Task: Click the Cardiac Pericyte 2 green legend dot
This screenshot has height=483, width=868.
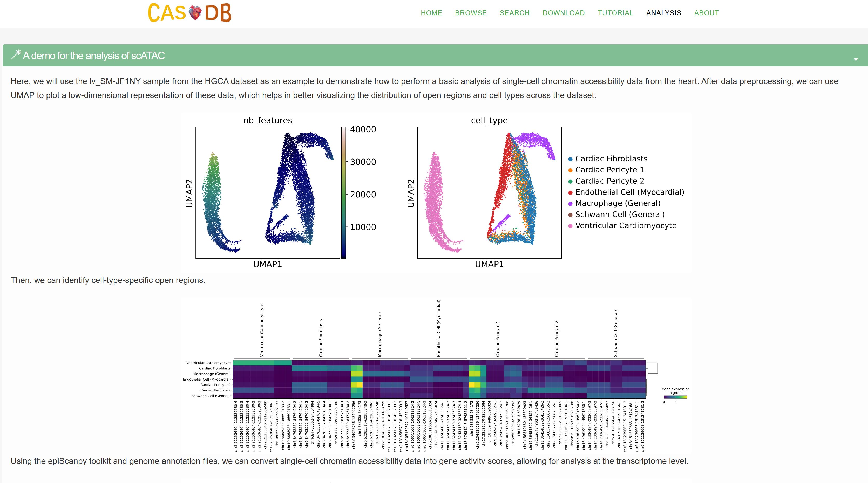Action: [570, 182]
